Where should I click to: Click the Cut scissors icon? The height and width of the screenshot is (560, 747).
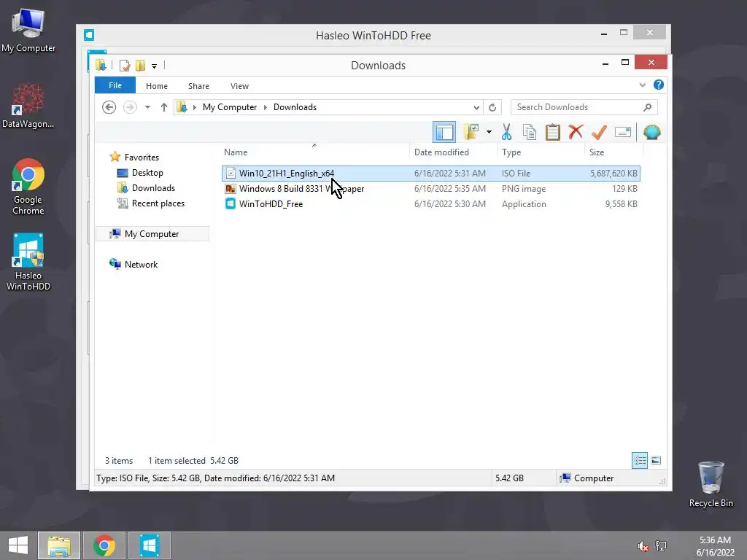pyautogui.click(x=506, y=132)
